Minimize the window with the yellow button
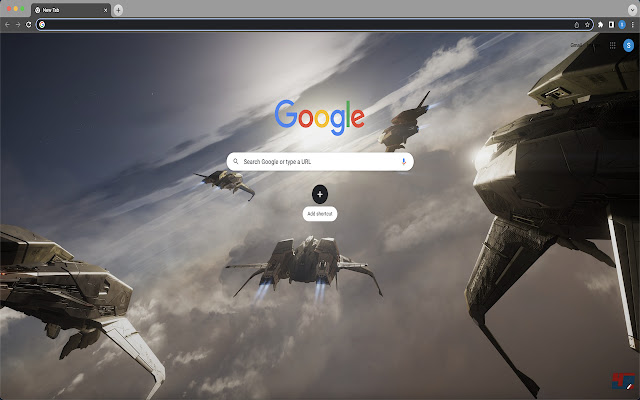Image resolution: width=640 pixels, height=400 pixels. tap(16, 9)
